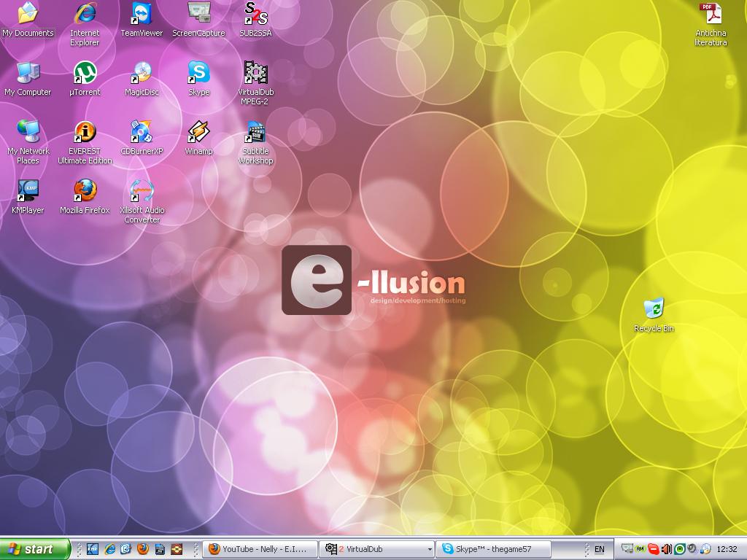Select the VirtualDub MPEG-2 desktop icon
The image size is (747, 560).
[255, 73]
